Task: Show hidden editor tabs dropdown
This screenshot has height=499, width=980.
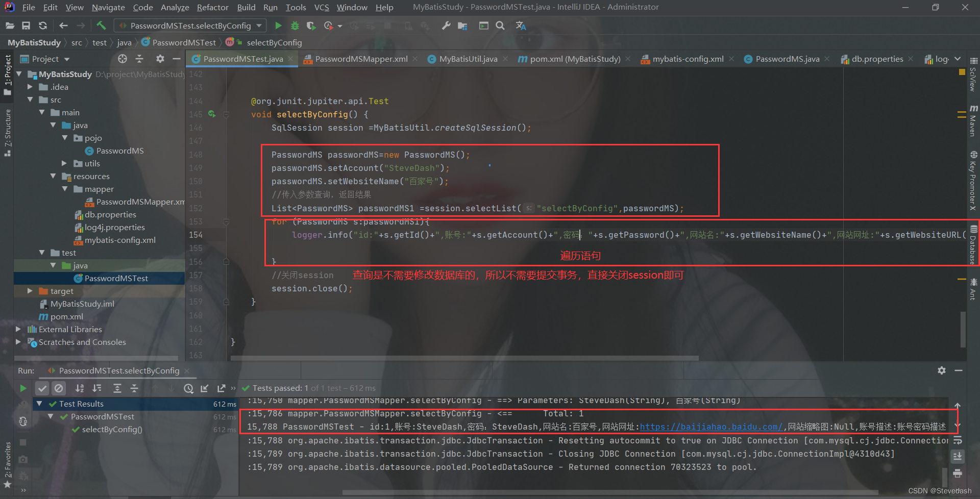Action: pyautogui.click(x=958, y=59)
